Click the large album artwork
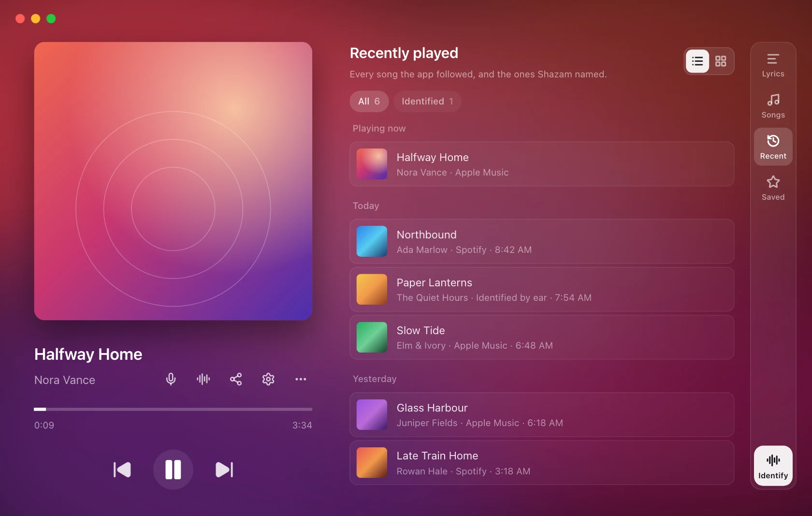The height and width of the screenshot is (516, 812). click(173, 181)
